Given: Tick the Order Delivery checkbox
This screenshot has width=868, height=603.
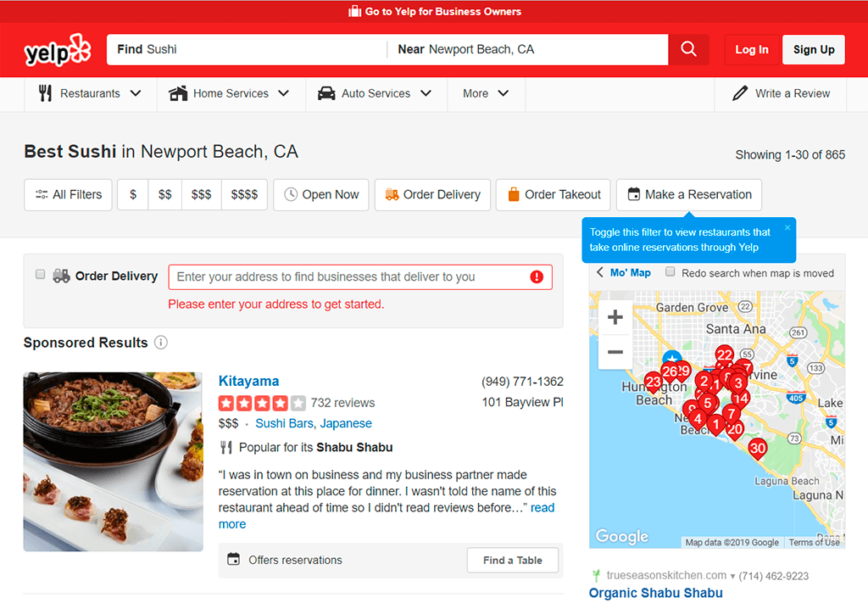Looking at the screenshot, I should (x=40, y=274).
